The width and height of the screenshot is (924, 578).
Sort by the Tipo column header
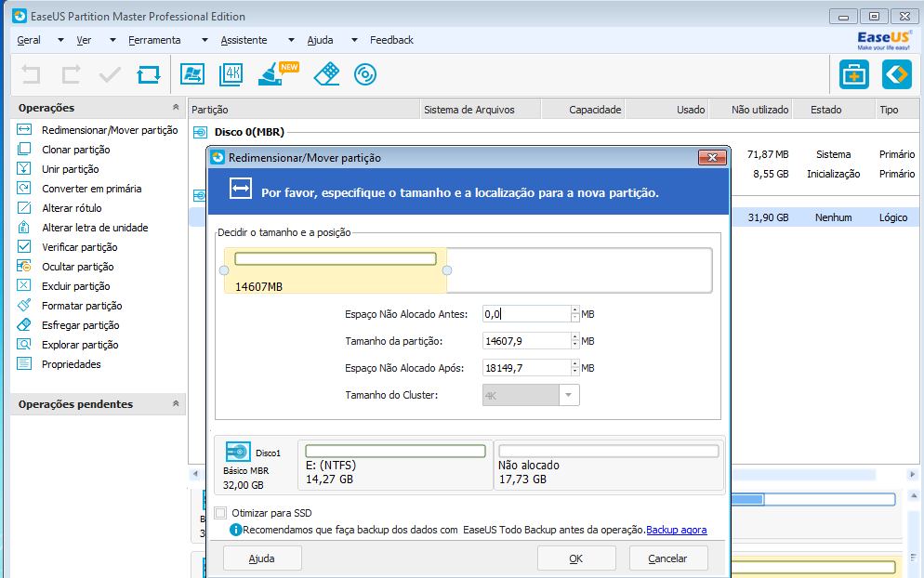click(897, 110)
